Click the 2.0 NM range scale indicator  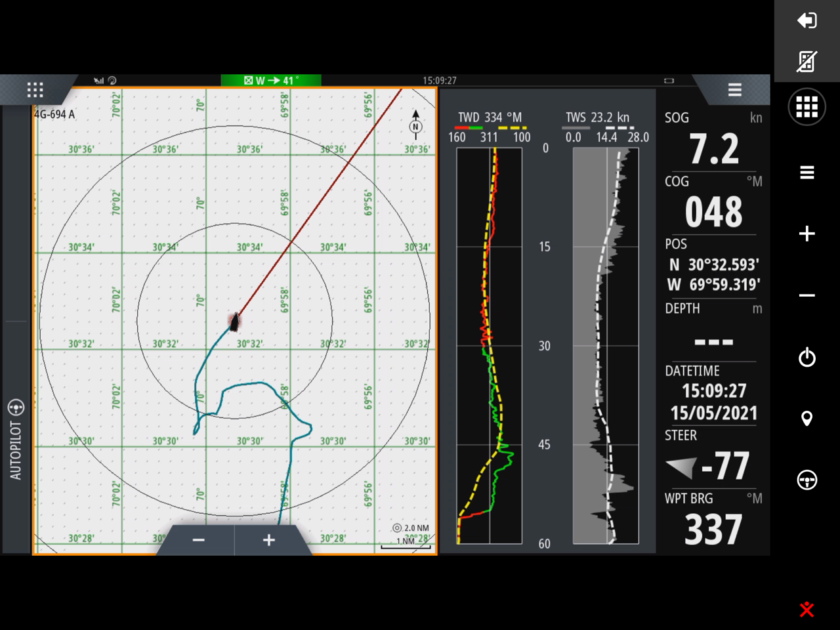click(411, 528)
